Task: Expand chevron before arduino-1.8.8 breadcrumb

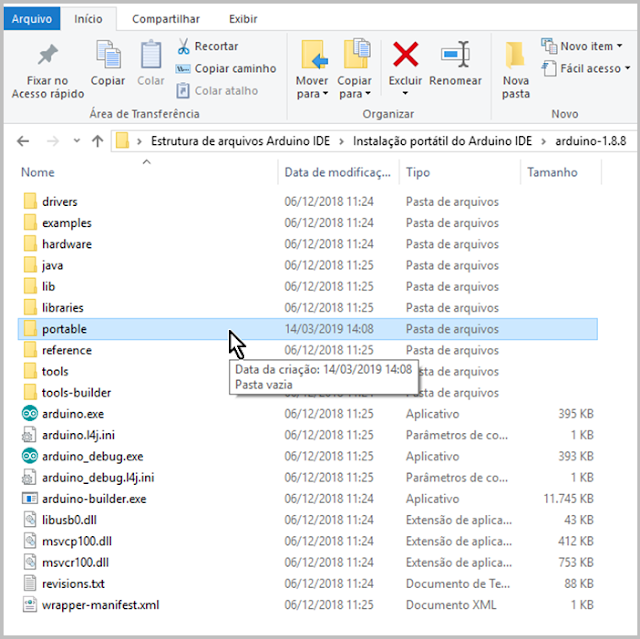Action: click(x=544, y=142)
